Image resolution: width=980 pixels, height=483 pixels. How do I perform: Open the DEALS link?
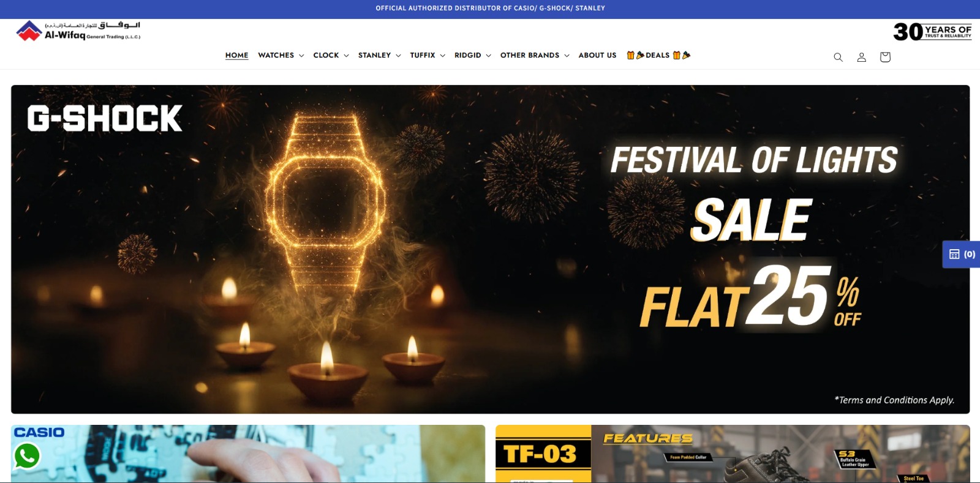[x=658, y=55]
